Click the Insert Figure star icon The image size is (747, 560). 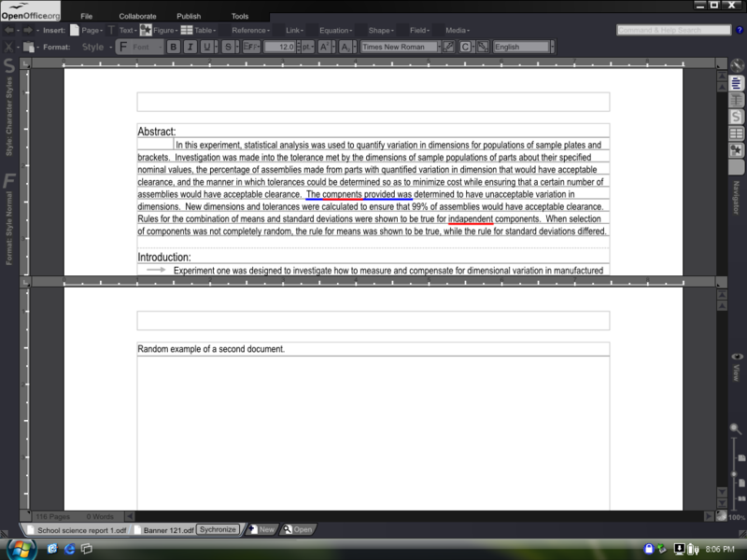[146, 30]
